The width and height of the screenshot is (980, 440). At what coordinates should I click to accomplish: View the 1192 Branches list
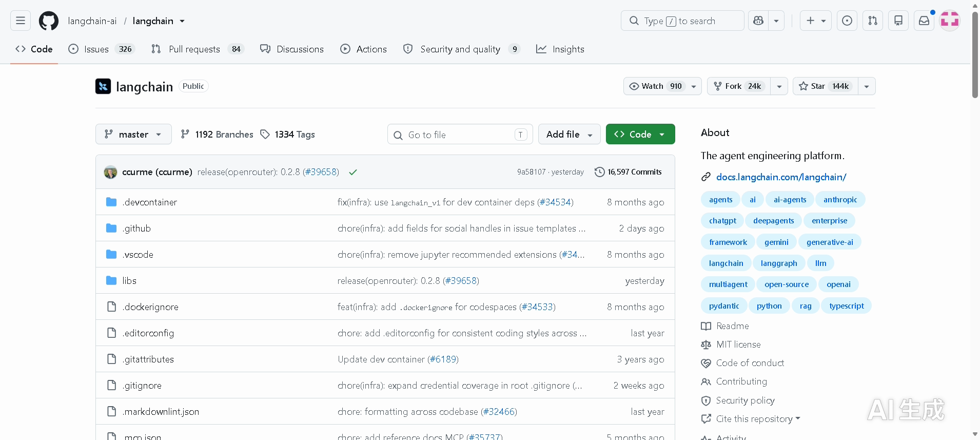click(x=217, y=135)
